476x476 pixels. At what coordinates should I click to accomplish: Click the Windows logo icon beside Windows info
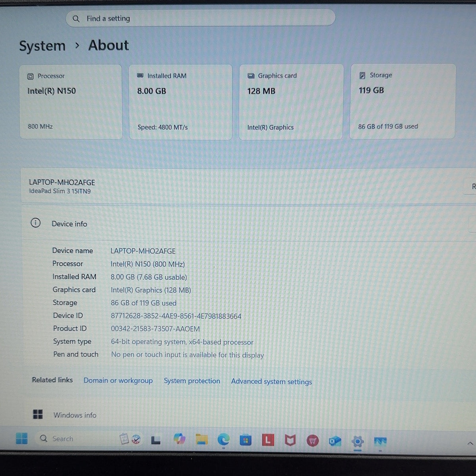coord(38,415)
